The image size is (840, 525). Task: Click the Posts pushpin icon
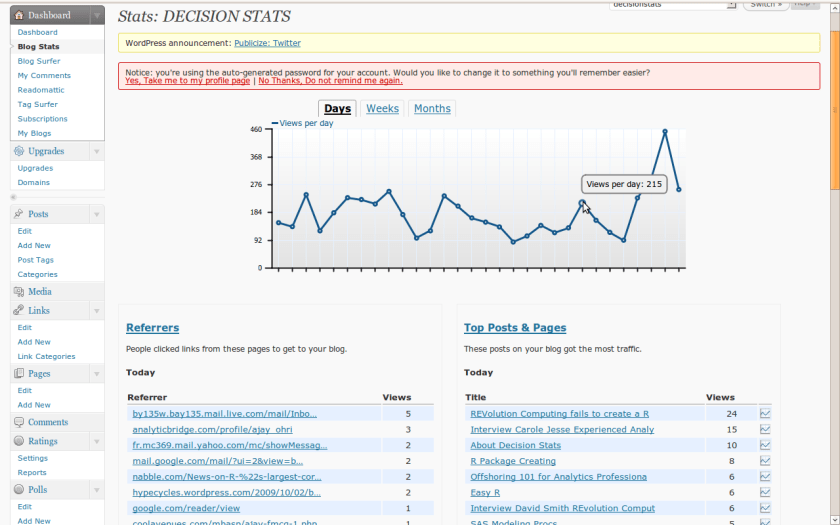pos(19,214)
